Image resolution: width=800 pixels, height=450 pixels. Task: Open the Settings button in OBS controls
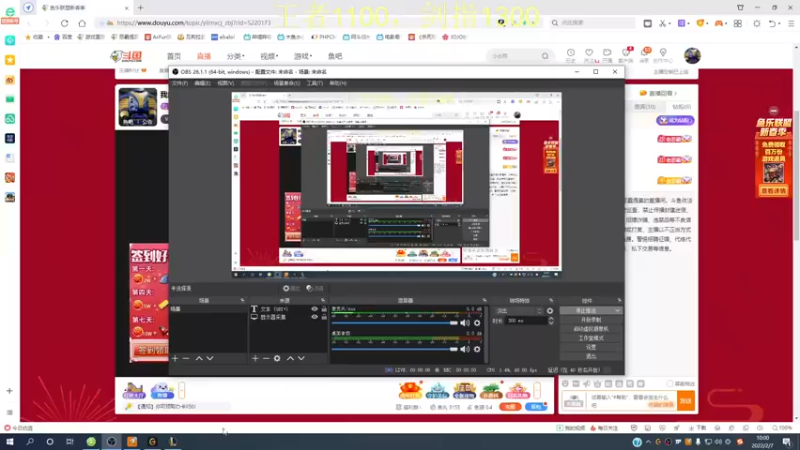[591, 347]
